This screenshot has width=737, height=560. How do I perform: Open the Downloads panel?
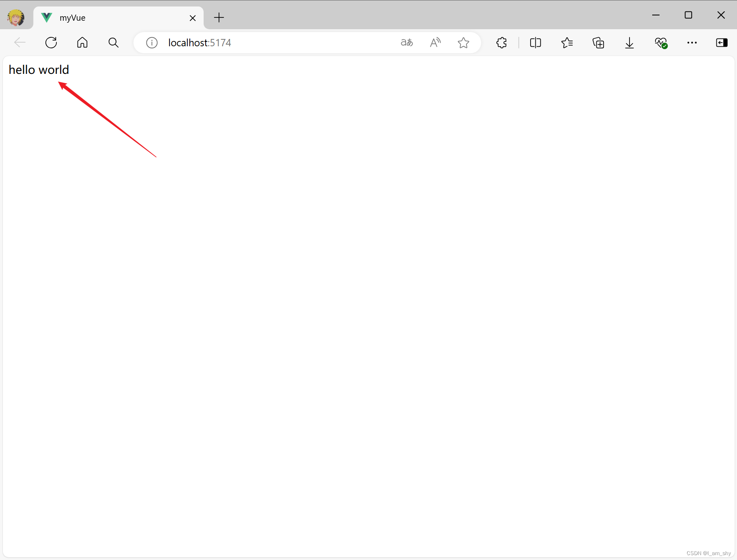click(630, 43)
